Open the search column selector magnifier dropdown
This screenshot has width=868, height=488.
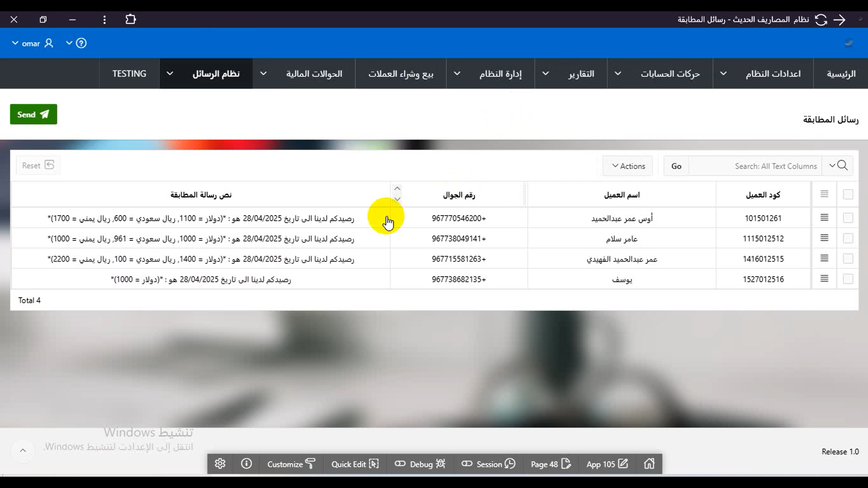838,165
